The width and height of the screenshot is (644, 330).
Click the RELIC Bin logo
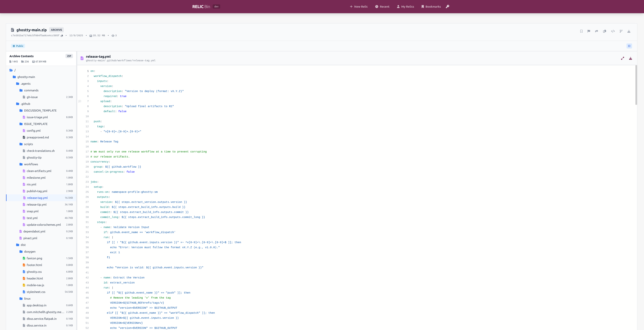click(x=201, y=7)
